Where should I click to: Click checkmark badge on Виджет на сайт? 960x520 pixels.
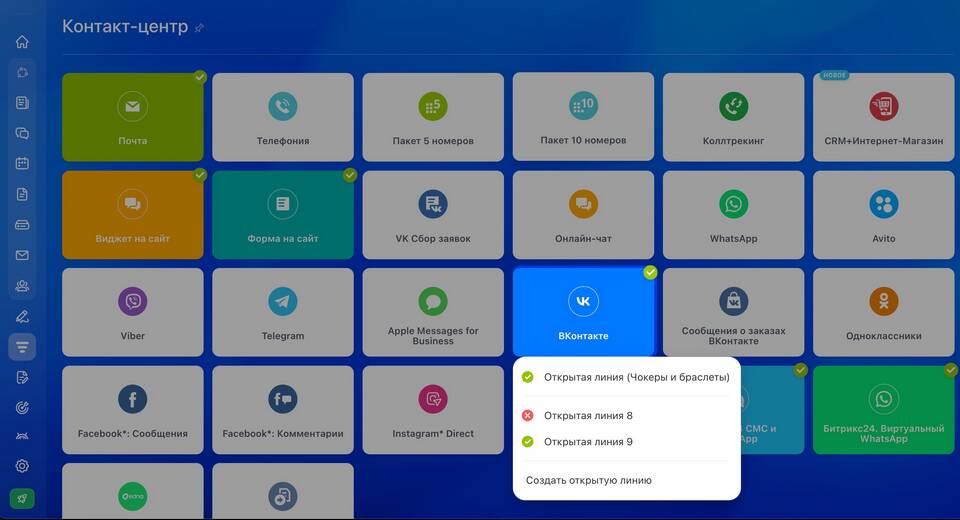(x=200, y=175)
